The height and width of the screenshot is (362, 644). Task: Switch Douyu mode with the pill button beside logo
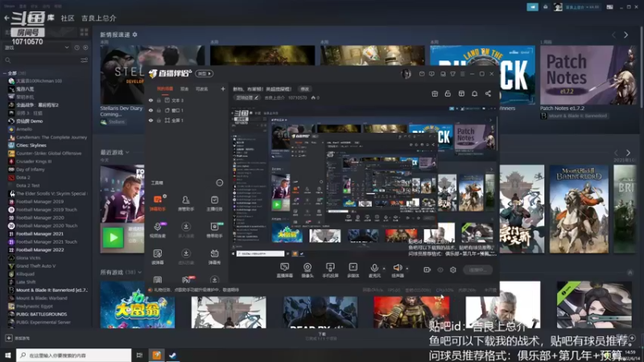click(x=204, y=73)
